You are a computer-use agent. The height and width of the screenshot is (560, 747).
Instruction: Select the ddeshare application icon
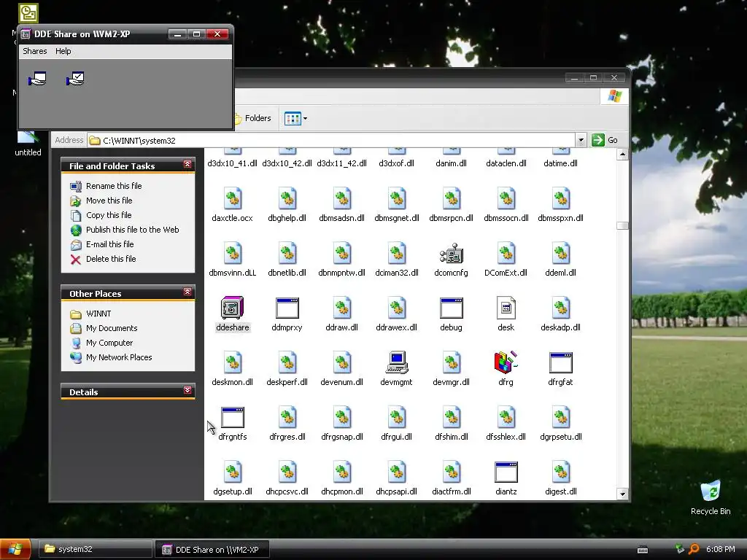(x=232, y=308)
